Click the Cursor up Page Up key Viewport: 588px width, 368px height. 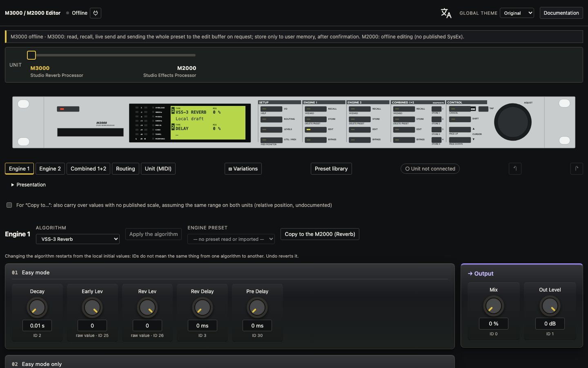pyautogui.click(x=460, y=130)
